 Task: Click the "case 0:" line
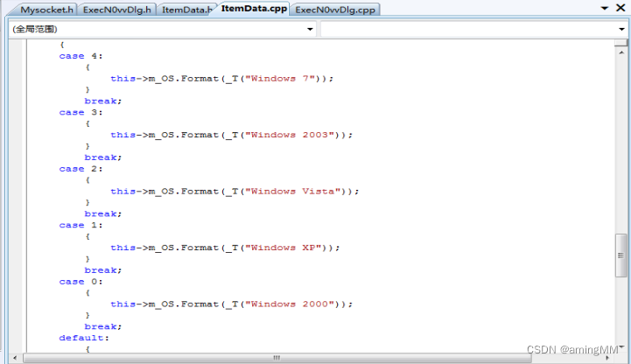point(81,282)
